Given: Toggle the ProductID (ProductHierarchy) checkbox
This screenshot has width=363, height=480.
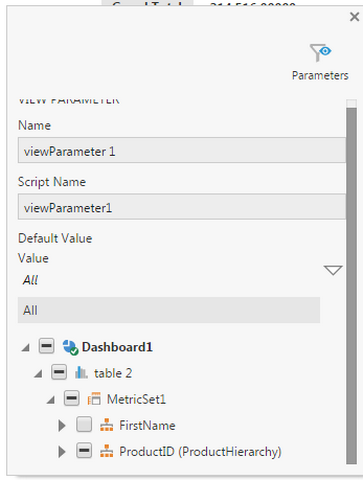Looking at the screenshot, I should (x=84, y=451).
